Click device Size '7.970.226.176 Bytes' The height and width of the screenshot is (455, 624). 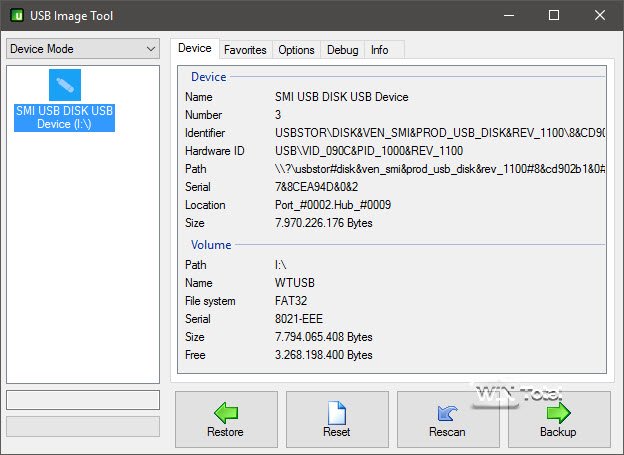point(324,223)
